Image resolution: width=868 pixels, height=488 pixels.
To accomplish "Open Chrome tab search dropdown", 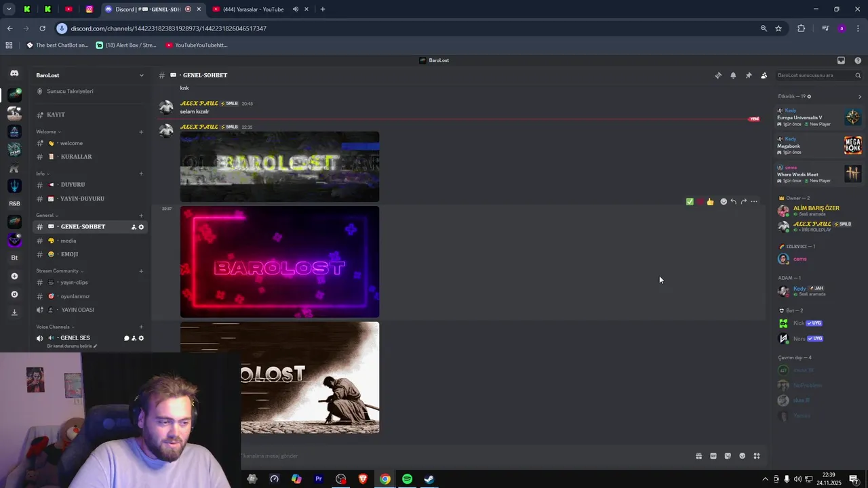I will (x=9, y=9).
